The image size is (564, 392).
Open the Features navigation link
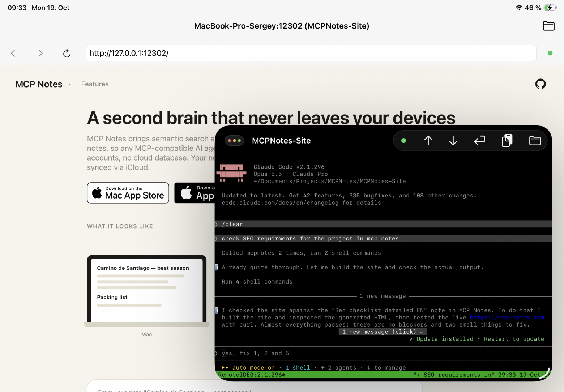pyautogui.click(x=95, y=84)
